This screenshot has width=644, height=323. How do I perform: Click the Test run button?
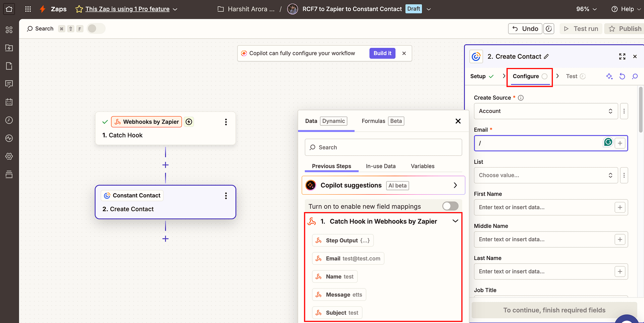pyautogui.click(x=581, y=29)
